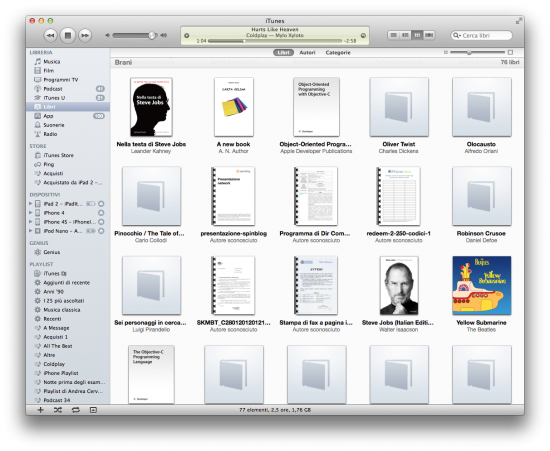550x451 pixels.
Task: Select the Autori tab
Action: click(307, 53)
